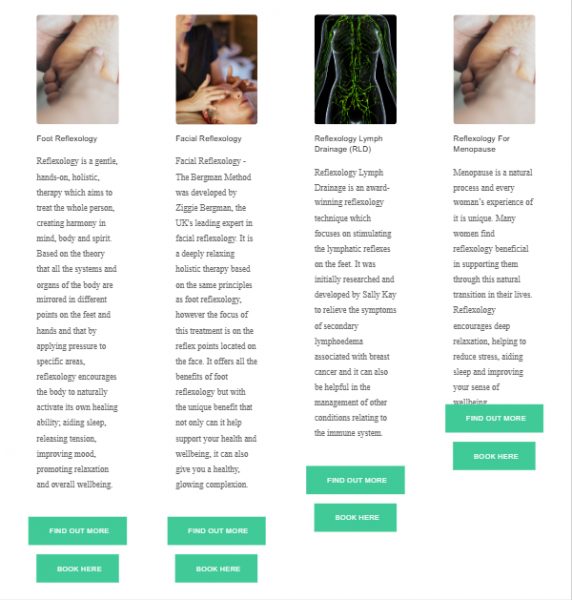Screen dimensions: 572x600
Task: Open the Facial Reflexology treatment photo
Action: coord(217,69)
